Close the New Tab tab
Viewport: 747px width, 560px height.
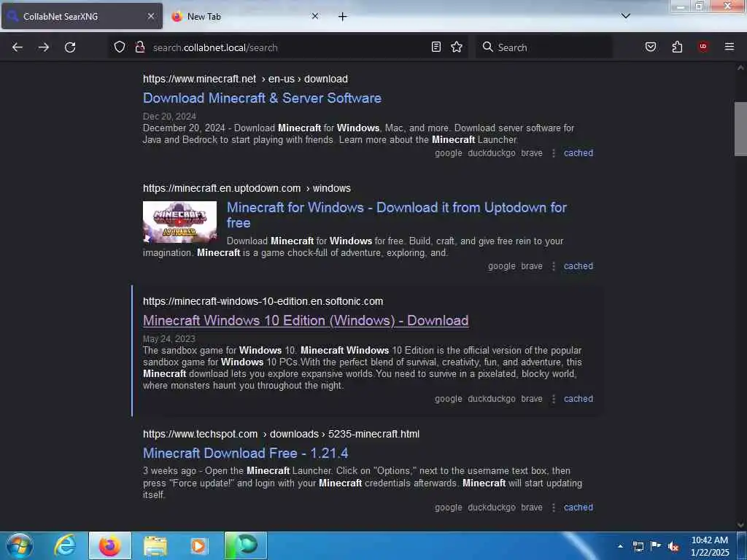[x=315, y=16]
